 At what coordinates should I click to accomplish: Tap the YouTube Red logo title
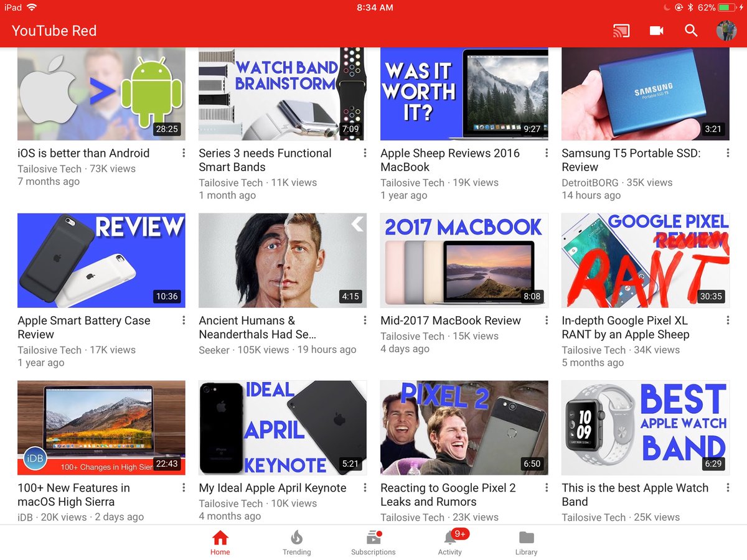[x=54, y=30]
